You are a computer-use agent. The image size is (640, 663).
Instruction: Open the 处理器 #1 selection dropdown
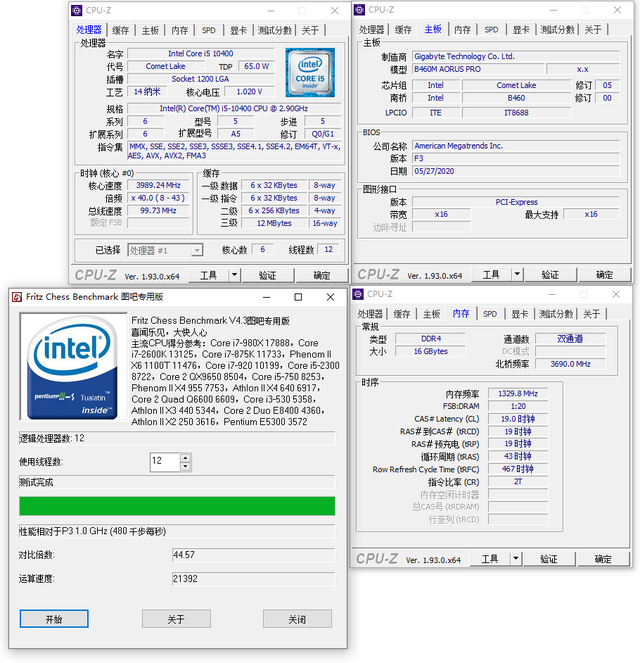[197, 250]
